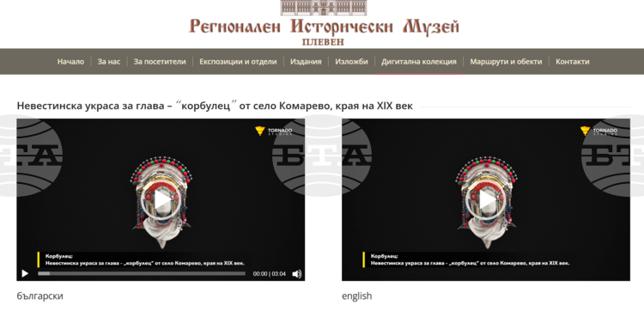Open the За нас menu item
The height and width of the screenshot is (311, 644).
109,62
